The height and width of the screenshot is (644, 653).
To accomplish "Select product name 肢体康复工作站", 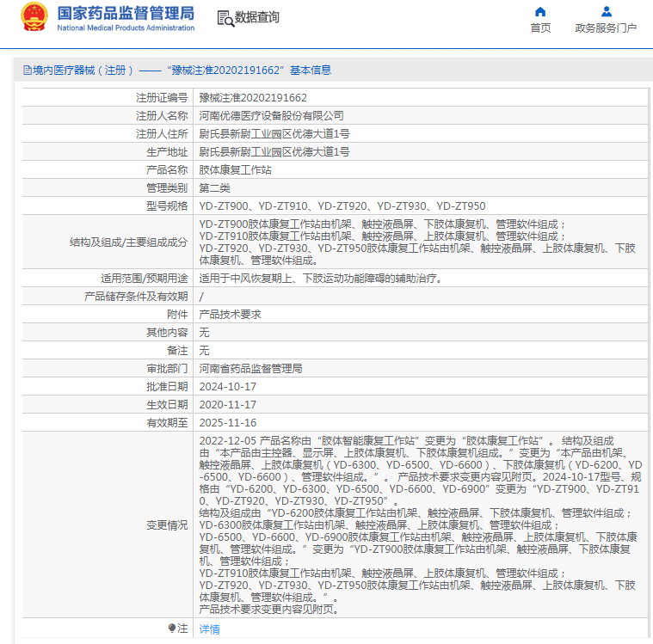I will click(x=235, y=170).
